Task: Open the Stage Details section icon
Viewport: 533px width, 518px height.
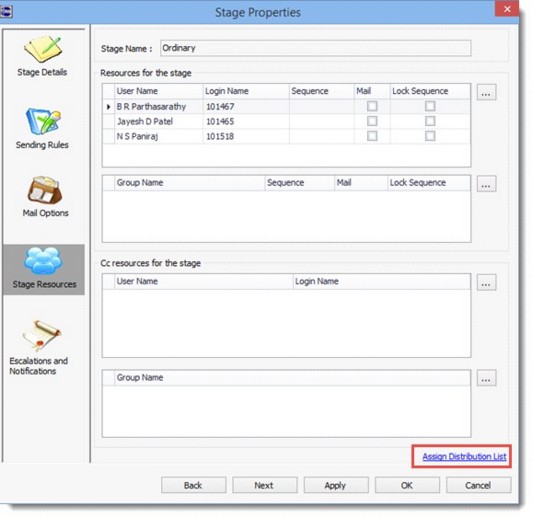Action: [43, 49]
